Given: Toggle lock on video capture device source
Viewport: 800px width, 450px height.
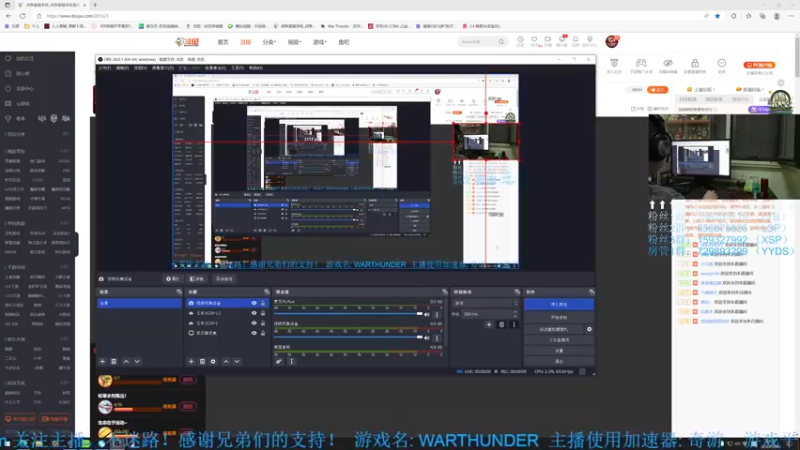Looking at the screenshot, I should tap(263, 303).
